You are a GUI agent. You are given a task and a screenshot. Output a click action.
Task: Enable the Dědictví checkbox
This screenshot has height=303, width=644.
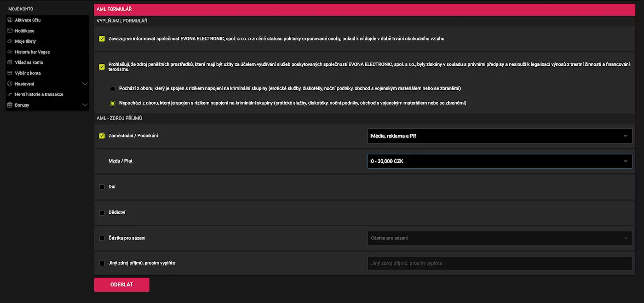[102, 213]
